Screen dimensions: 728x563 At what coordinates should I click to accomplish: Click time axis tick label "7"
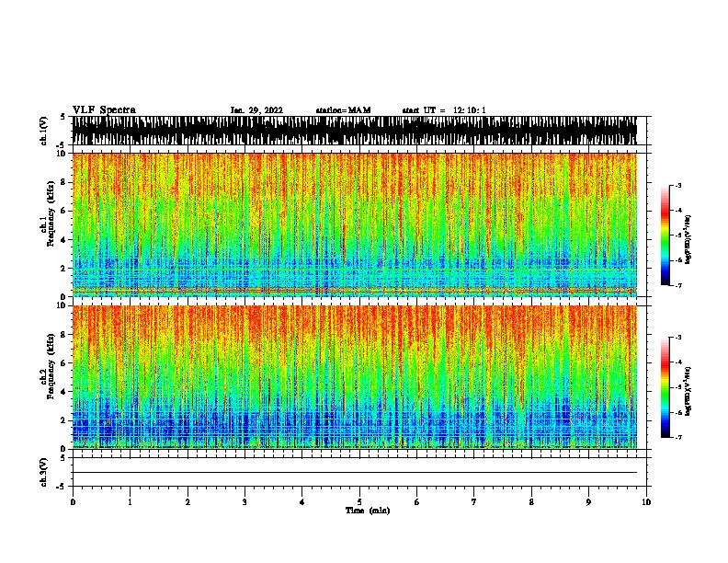(474, 502)
